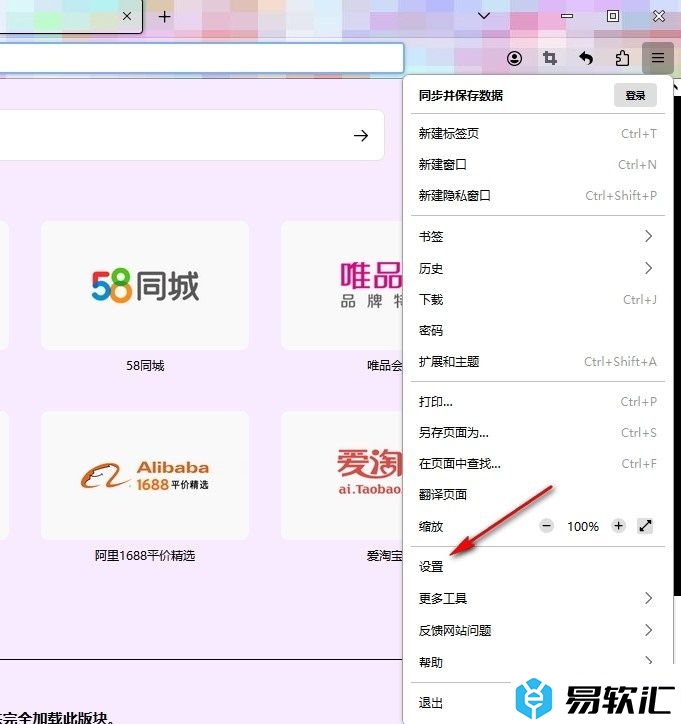Zoom in with the plus button
The height and width of the screenshot is (724, 681).
pyautogui.click(x=619, y=525)
